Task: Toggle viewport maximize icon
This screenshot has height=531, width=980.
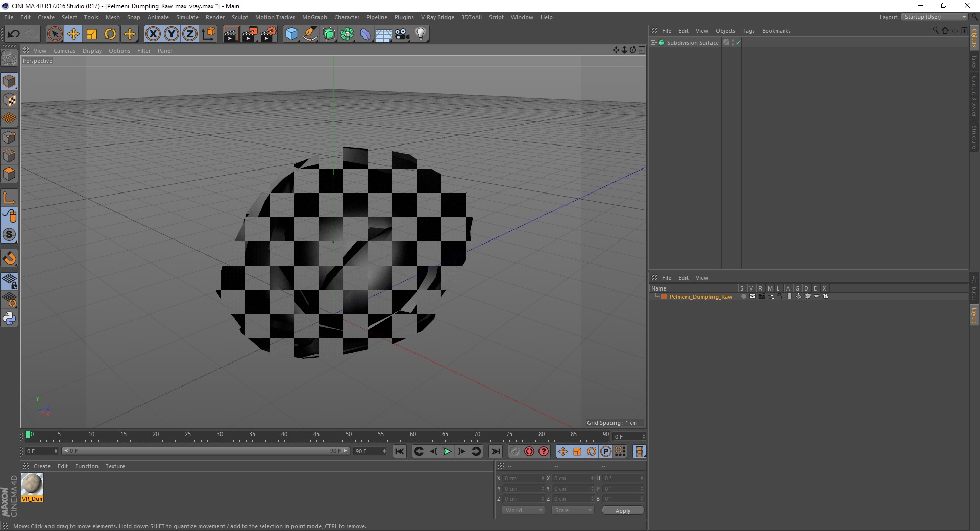Action: (x=642, y=50)
